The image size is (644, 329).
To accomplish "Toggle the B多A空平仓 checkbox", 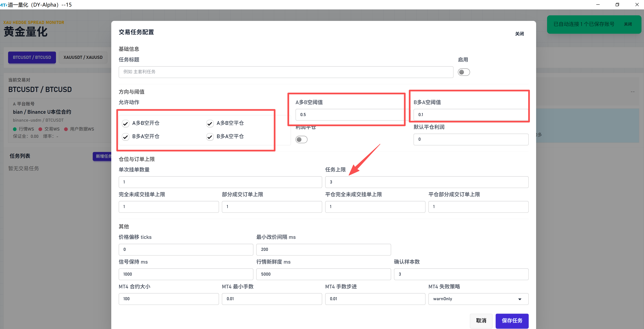I will (x=210, y=137).
